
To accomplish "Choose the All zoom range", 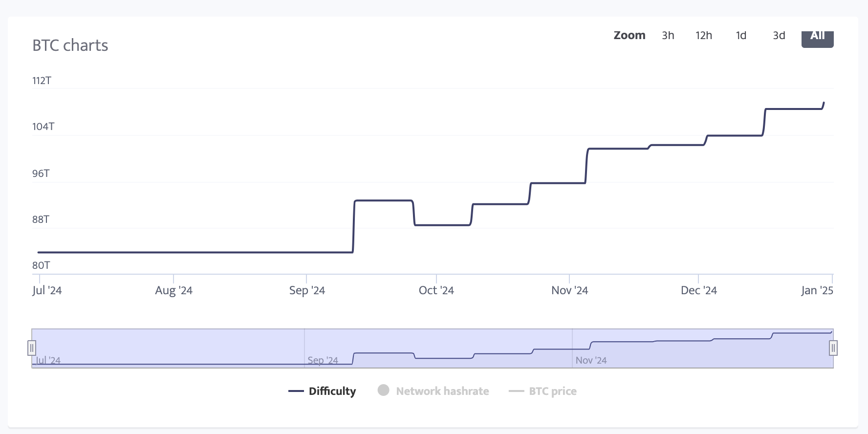I will (x=817, y=37).
